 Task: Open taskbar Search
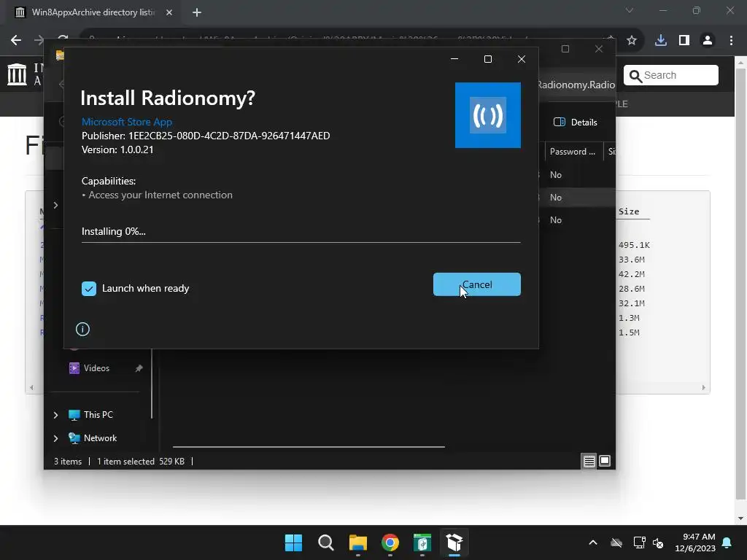point(326,542)
